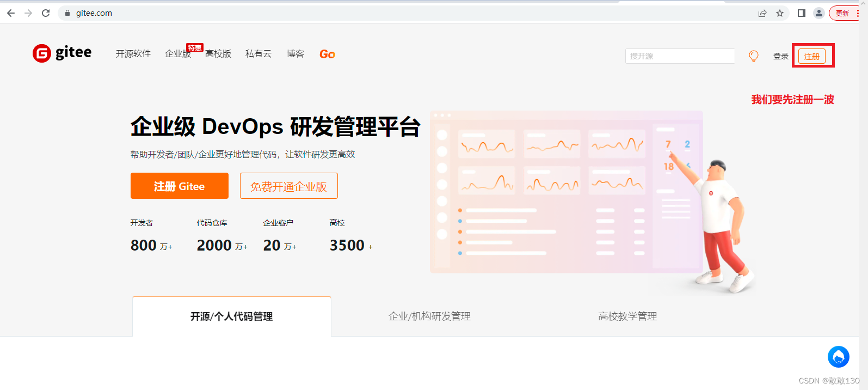Click the lightbulb icon next to search
The image size is (868, 390).
(x=754, y=56)
